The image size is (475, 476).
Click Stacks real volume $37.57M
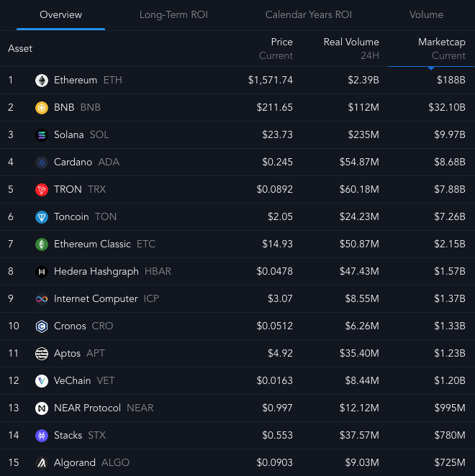click(359, 435)
